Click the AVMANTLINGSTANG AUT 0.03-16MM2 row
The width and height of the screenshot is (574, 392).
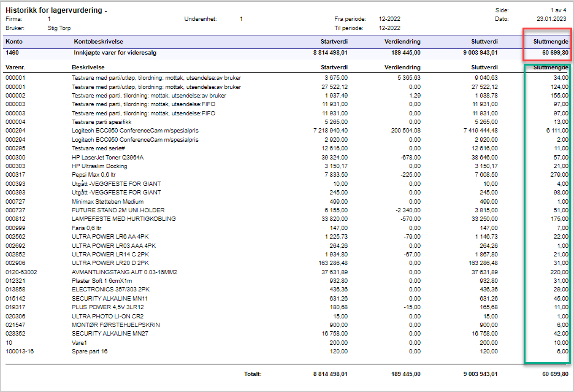pos(287,272)
